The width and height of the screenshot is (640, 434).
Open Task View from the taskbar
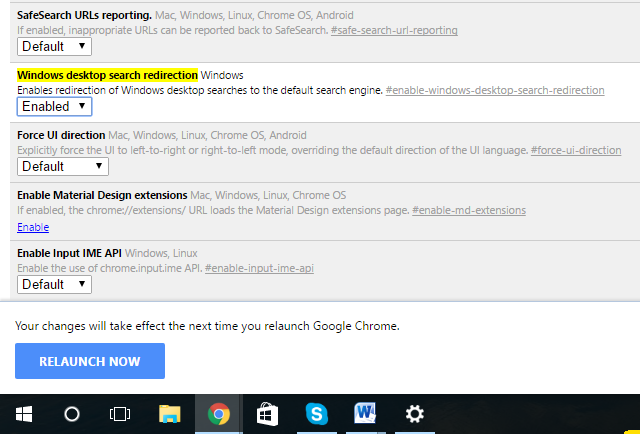120,413
